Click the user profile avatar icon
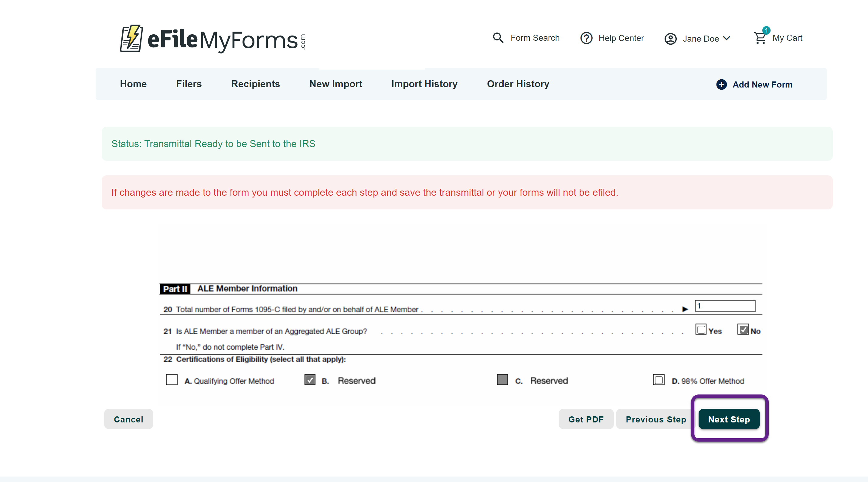Screen dimensions: 868x482 click(x=670, y=39)
